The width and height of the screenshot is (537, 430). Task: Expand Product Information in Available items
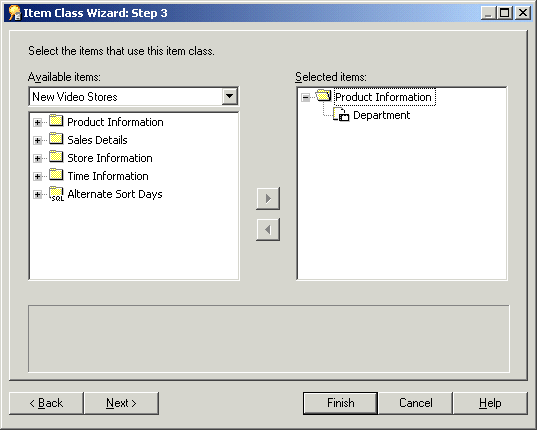click(x=37, y=122)
